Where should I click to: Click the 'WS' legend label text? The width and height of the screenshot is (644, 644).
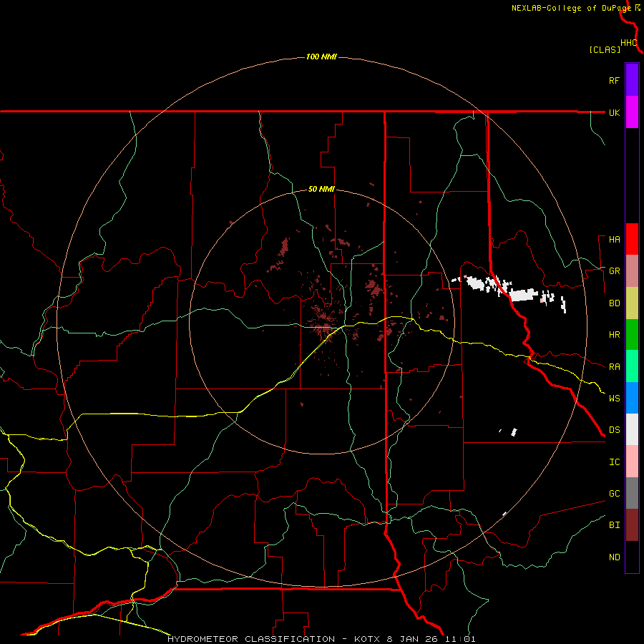click(x=614, y=399)
